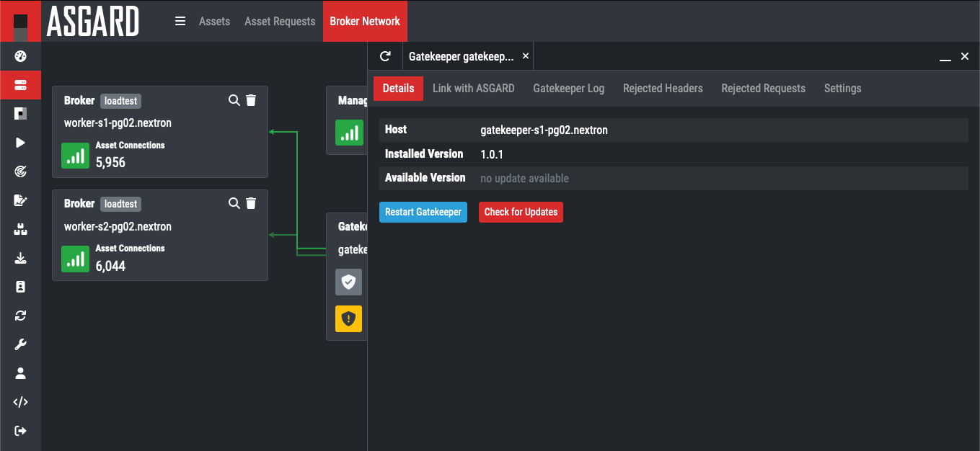Viewport: 980px width, 451px height.
Task: Click the logout icon at sidebar bottom
Action: [20, 431]
